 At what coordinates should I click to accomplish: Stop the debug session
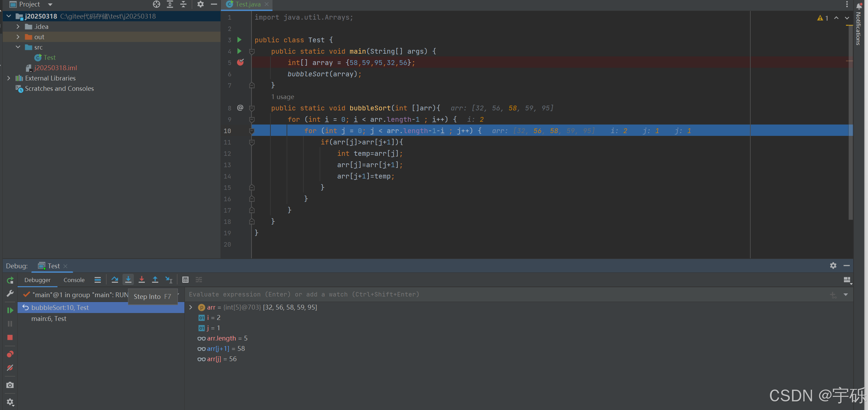pos(10,337)
